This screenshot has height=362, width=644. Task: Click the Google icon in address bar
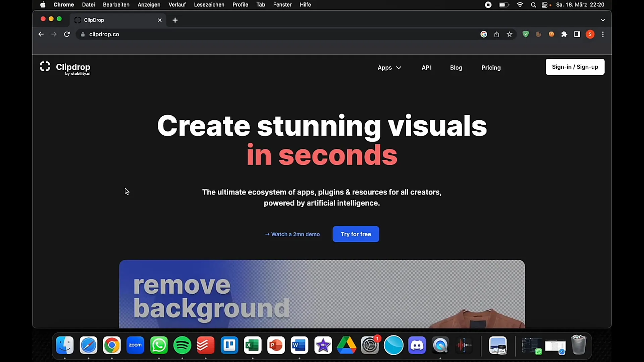point(484,34)
